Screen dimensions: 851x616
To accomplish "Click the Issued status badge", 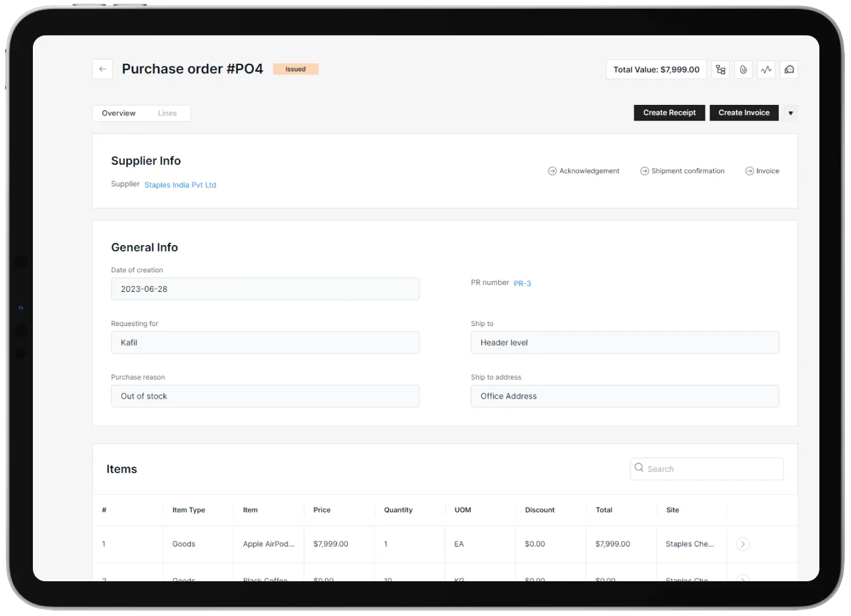I will (x=295, y=69).
